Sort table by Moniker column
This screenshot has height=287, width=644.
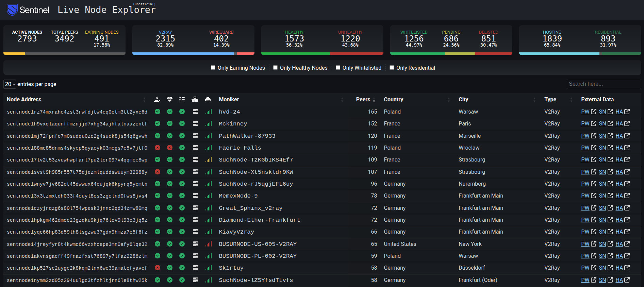[x=229, y=99]
